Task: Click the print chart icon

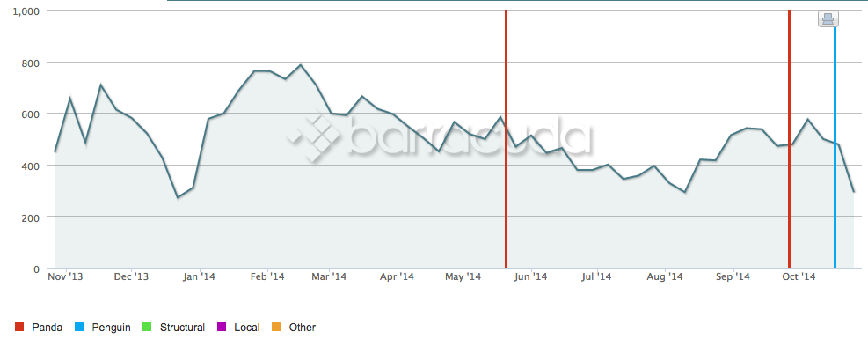Action: [x=828, y=18]
